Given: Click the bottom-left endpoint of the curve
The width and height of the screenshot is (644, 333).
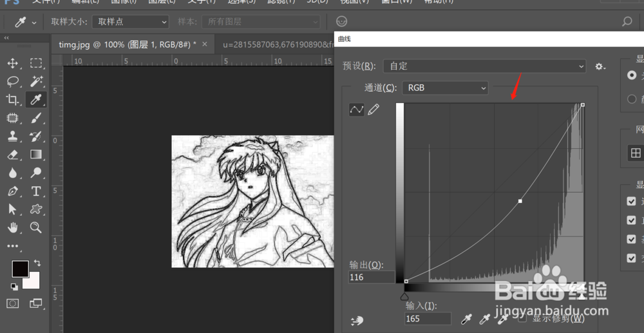Looking at the screenshot, I should point(406,281).
